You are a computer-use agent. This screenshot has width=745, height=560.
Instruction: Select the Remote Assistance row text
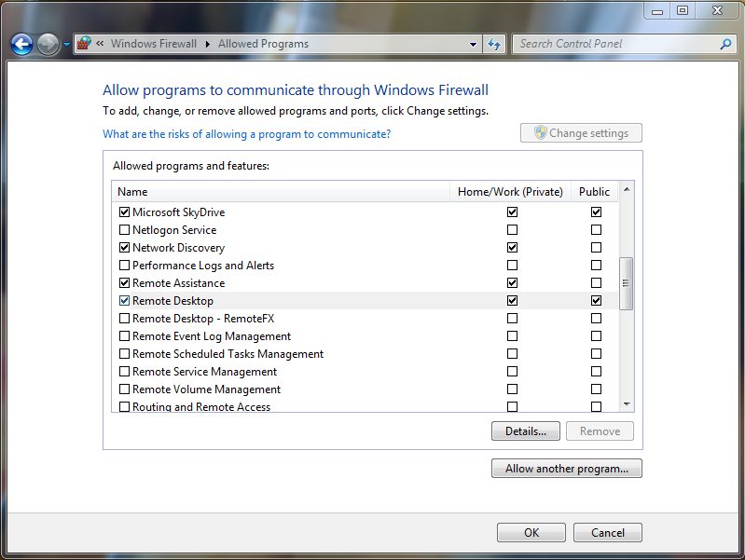tap(179, 283)
